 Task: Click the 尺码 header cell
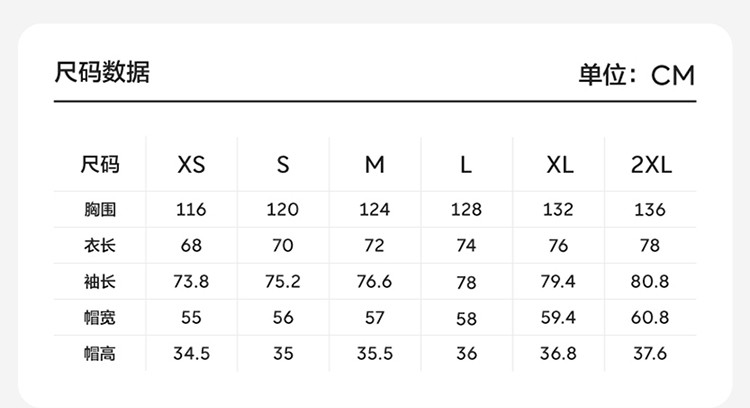[100, 165]
